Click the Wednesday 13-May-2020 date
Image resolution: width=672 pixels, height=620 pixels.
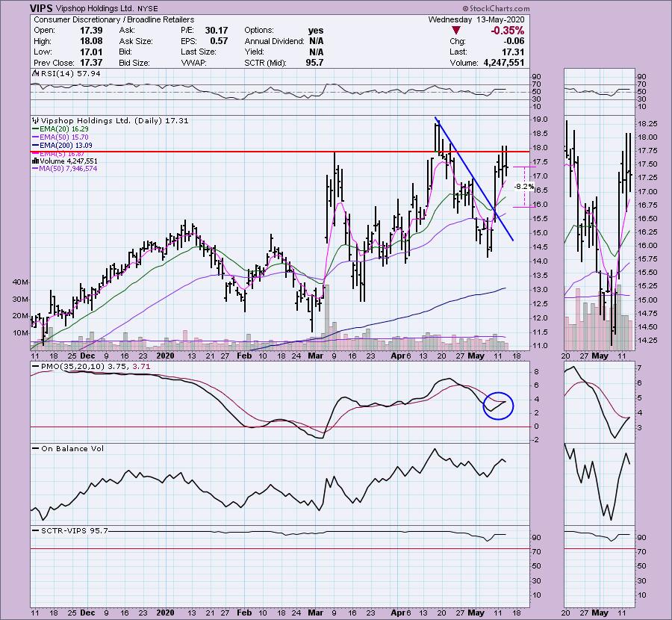(x=476, y=19)
